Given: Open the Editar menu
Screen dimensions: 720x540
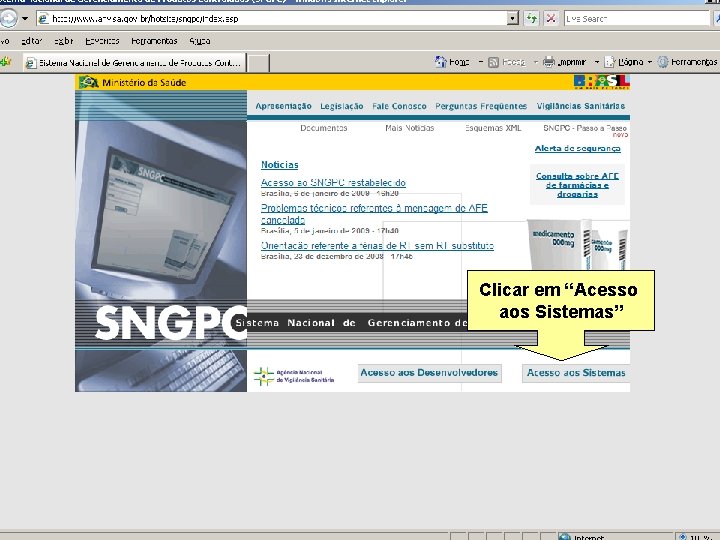Looking at the screenshot, I should click(31, 41).
